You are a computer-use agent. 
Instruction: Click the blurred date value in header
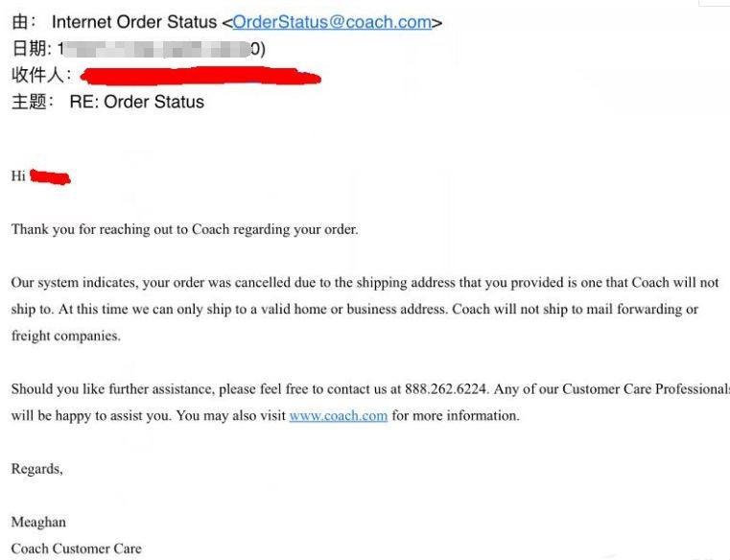[x=161, y=49]
